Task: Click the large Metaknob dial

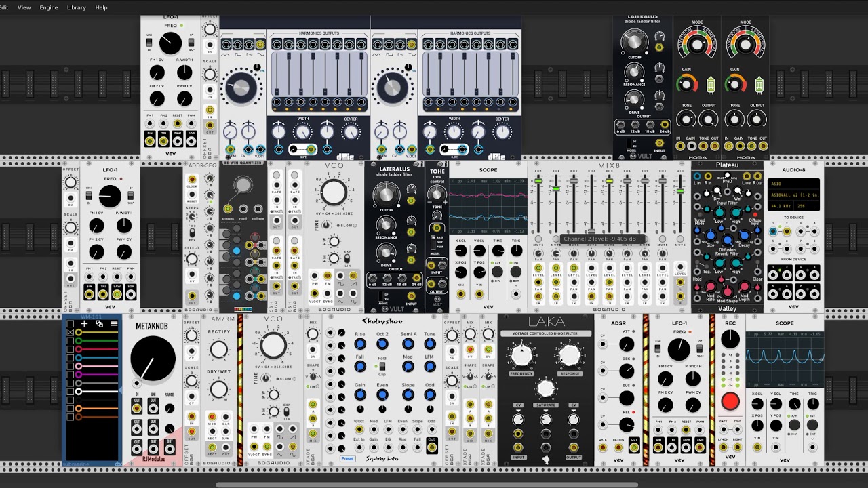Action: [152, 359]
